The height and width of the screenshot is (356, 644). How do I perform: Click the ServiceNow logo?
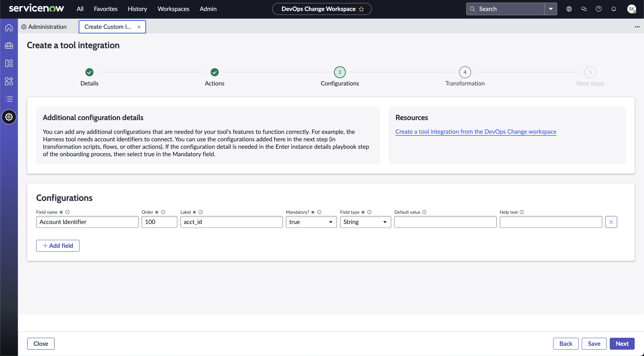pos(37,9)
